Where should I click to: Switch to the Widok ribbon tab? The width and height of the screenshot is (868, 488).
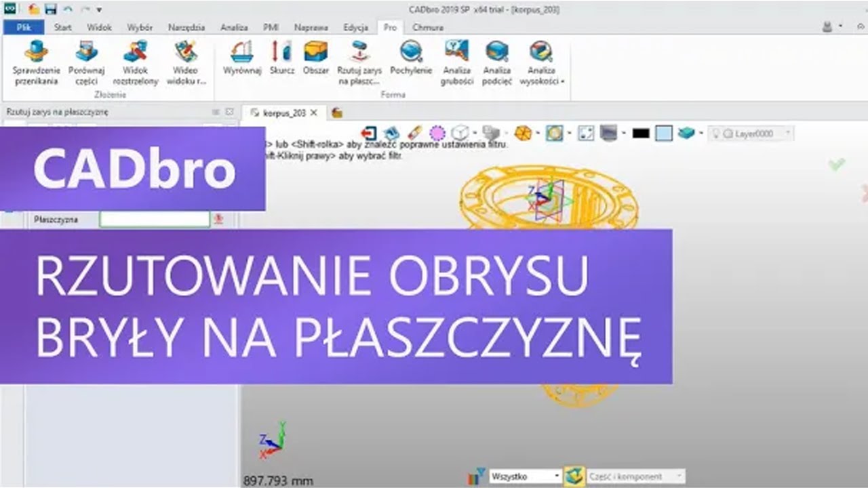(x=99, y=28)
